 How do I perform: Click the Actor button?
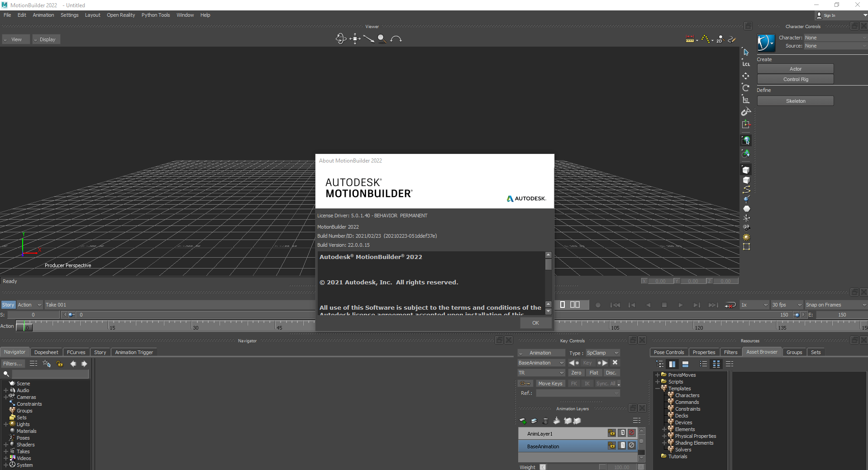(795, 69)
